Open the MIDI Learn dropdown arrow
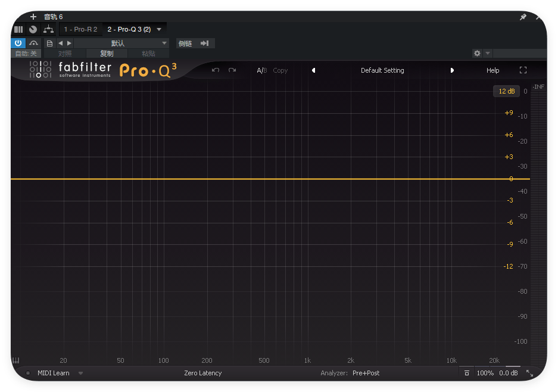This screenshot has width=558, height=392. 81,373
